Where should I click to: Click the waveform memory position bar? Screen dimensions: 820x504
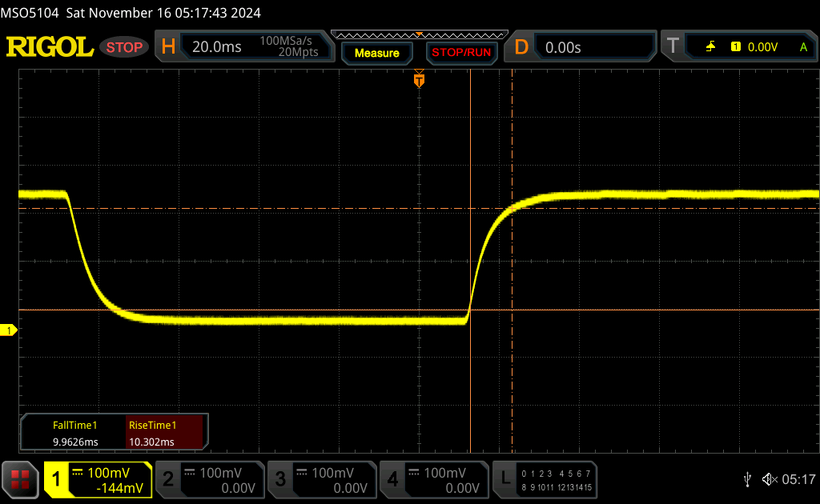coord(419,34)
